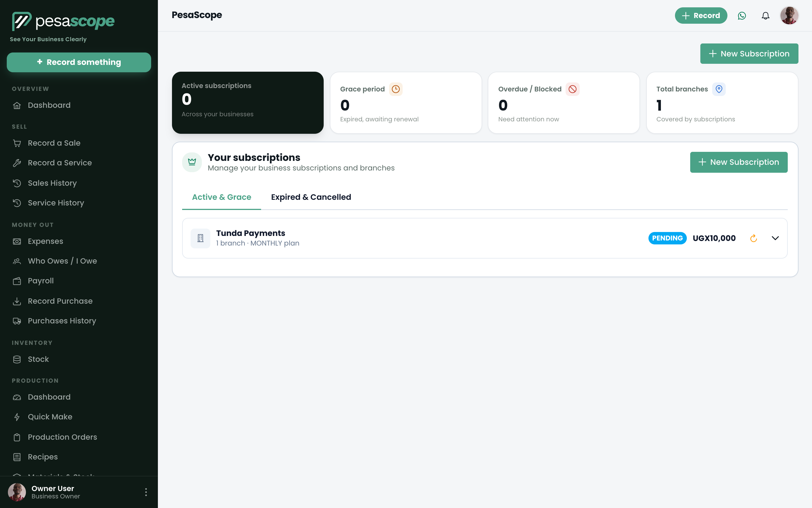Click the crown icon beside Your subscriptions
This screenshot has height=508, width=812.
192,162
